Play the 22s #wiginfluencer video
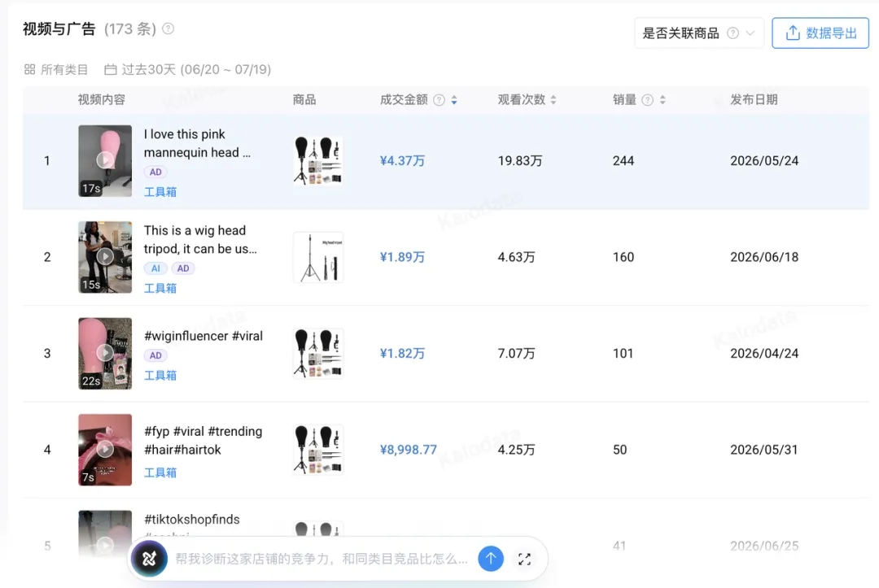879x588 pixels. (x=105, y=353)
